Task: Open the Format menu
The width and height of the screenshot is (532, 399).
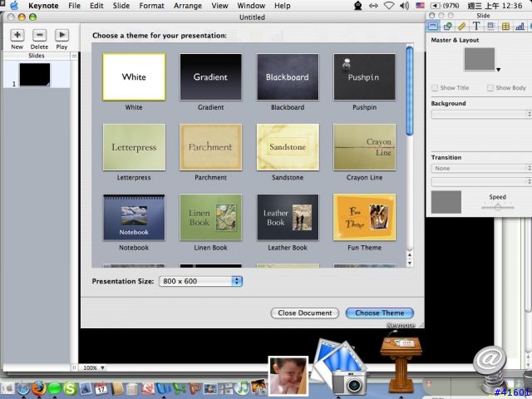Action: (151, 6)
